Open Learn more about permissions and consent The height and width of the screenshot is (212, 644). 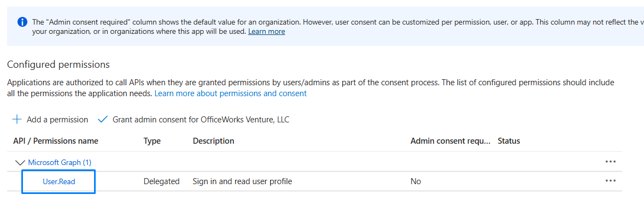[230, 93]
